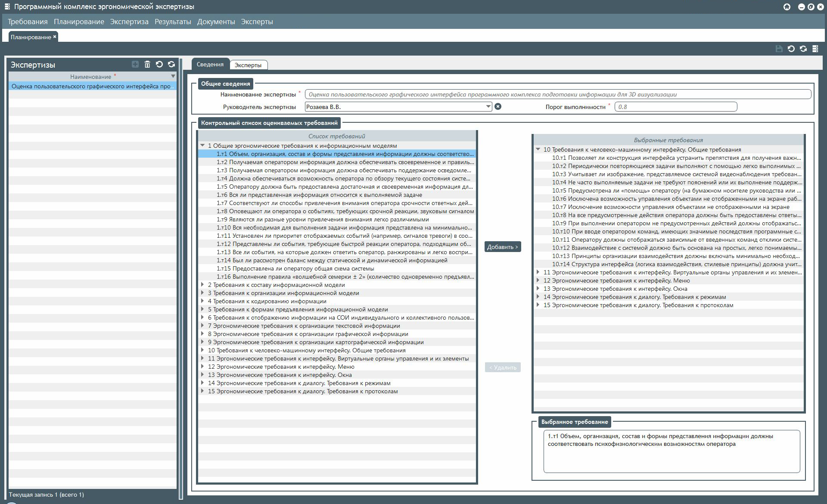Click the Удалить button
This screenshot has width=827, height=504.
[503, 367]
